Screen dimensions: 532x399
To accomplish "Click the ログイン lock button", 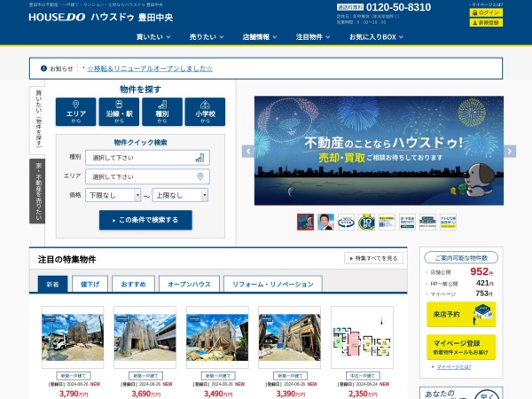I will point(486,12).
